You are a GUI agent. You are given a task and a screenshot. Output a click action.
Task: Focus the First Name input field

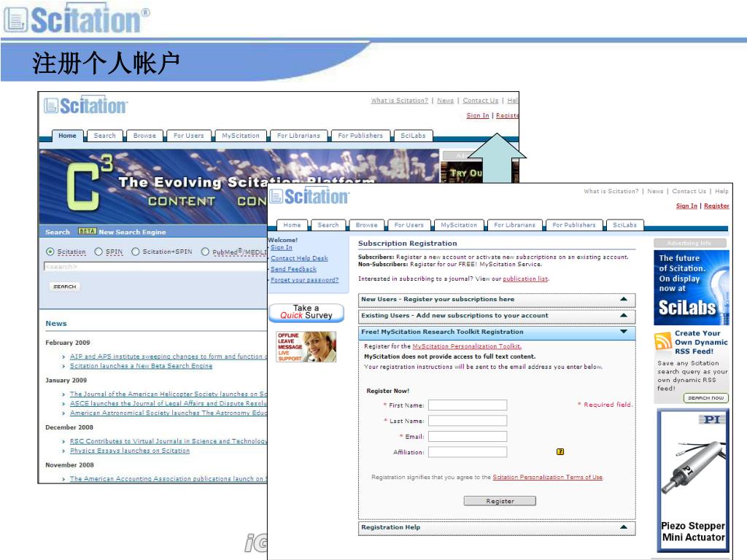[468, 405]
